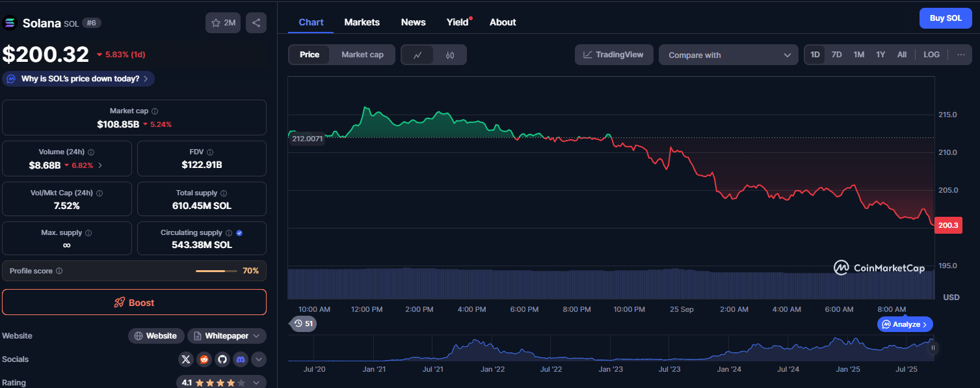Select 1Y time range
The height and width of the screenshot is (388, 980).
pos(881,55)
